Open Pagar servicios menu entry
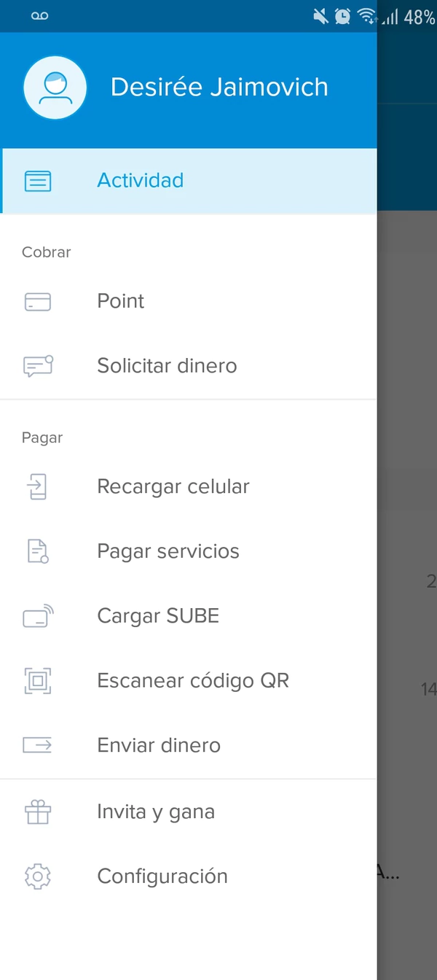 [x=168, y=551]
